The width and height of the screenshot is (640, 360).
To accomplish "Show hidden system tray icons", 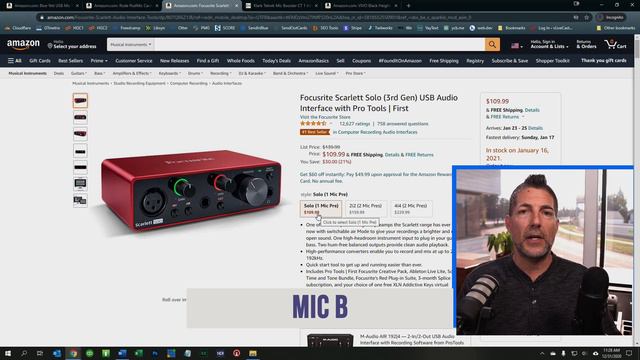I will click(542, 353).
